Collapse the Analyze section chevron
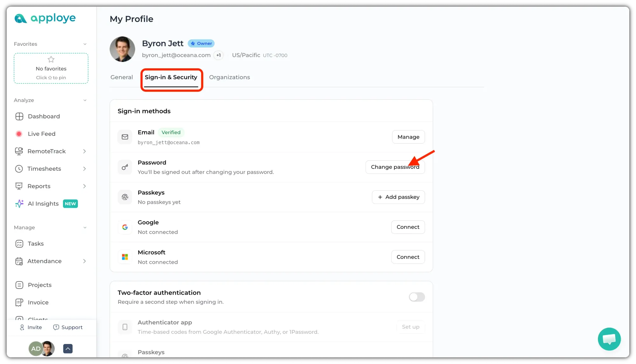This screenshot has height=364, width=636. pyautogui.click(x=85, y=100)
